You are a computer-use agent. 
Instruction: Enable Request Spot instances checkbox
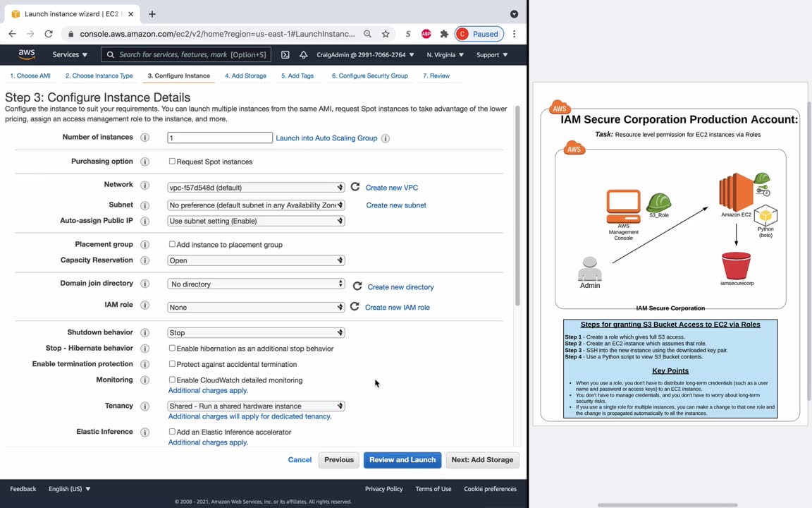172,161
